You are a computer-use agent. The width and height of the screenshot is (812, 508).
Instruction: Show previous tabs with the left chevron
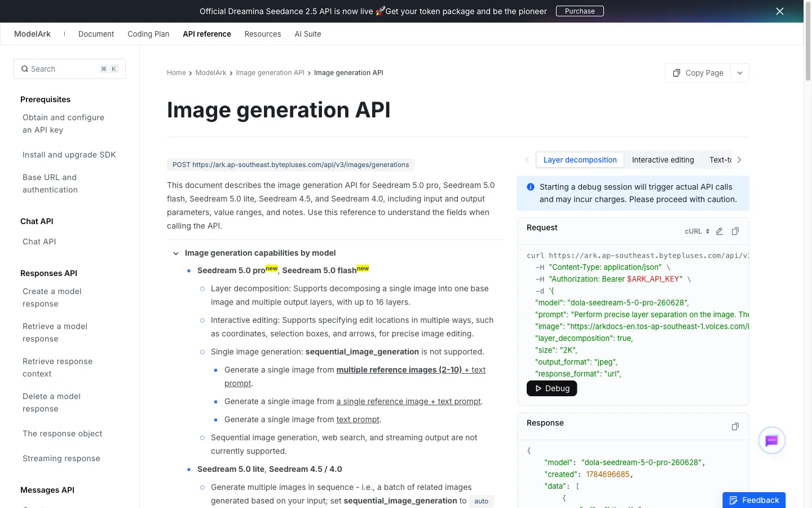coord(527,160)
